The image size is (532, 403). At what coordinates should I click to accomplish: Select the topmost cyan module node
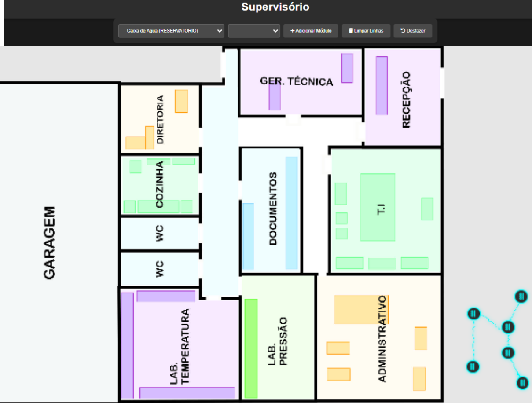(x=521, y=297)
